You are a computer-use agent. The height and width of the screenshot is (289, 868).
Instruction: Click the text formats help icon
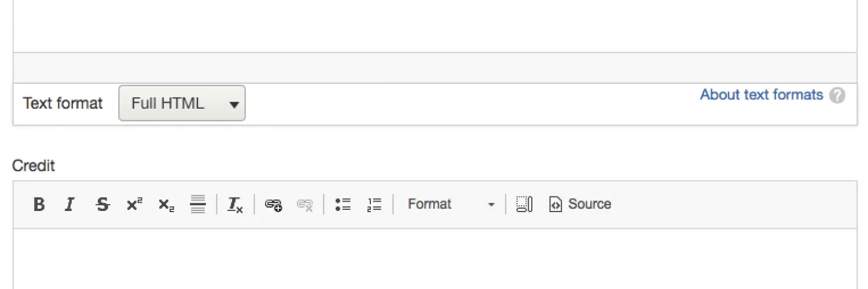click(837, 95)
